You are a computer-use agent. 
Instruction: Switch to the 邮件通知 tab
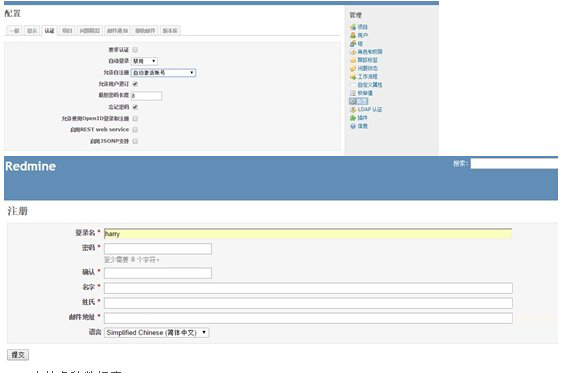pos(118,31)
